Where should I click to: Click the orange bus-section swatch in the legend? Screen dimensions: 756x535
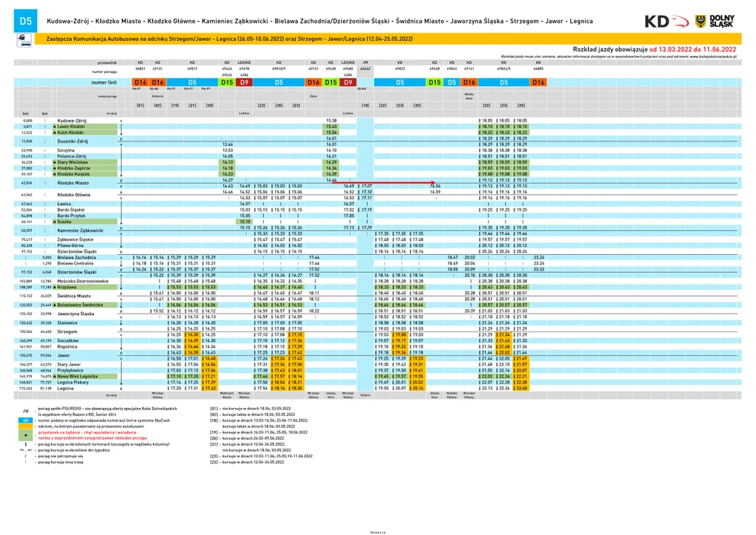(x=25, y=427)
